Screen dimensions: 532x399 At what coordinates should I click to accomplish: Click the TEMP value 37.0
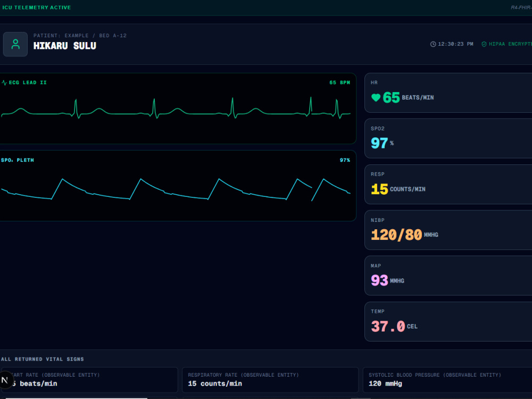point(388,327)
